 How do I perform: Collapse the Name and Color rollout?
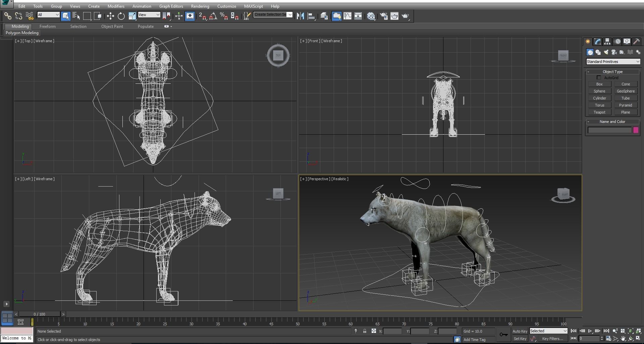click(612, 122)
